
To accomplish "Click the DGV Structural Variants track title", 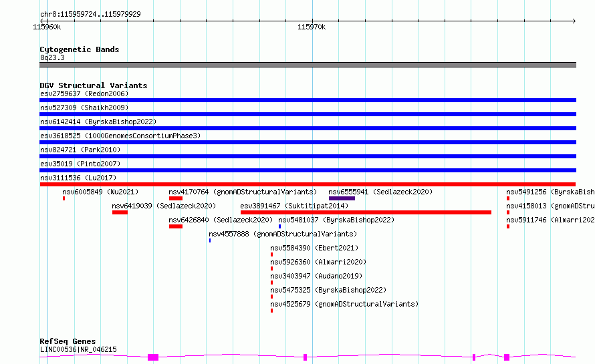I will pos(94,85).
